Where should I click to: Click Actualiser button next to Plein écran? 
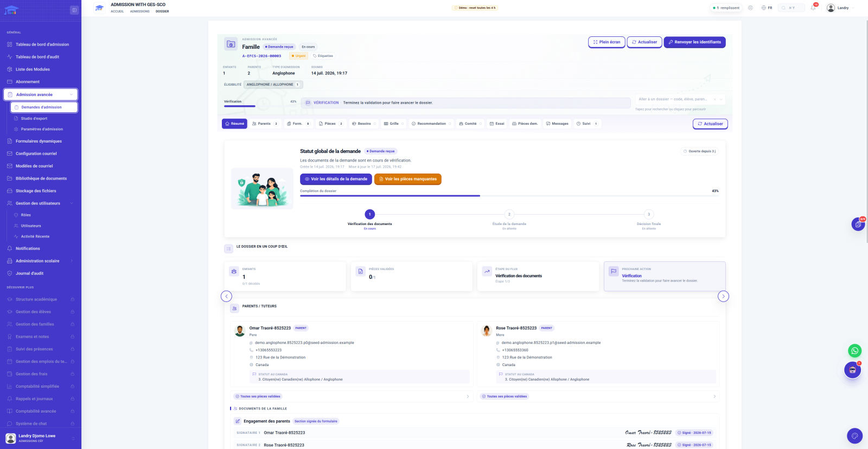pos(644,42)
